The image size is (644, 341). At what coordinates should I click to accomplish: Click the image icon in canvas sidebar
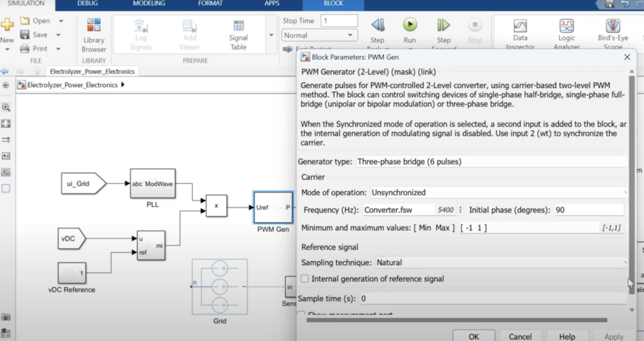(6, 172)
